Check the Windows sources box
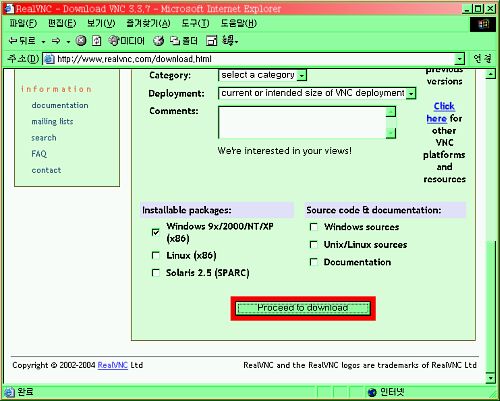This screenshot has width=500, height=401. (313, 227)
